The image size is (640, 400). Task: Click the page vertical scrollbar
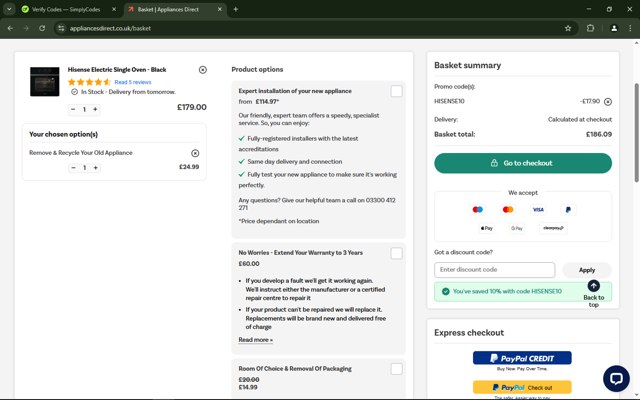pos(636,133)
